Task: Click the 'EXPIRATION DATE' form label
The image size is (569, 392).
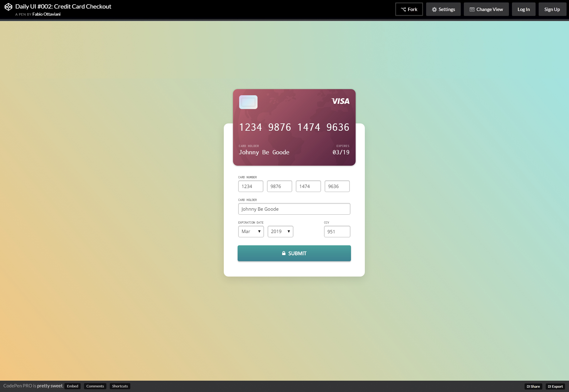Action: coord(251,223)
